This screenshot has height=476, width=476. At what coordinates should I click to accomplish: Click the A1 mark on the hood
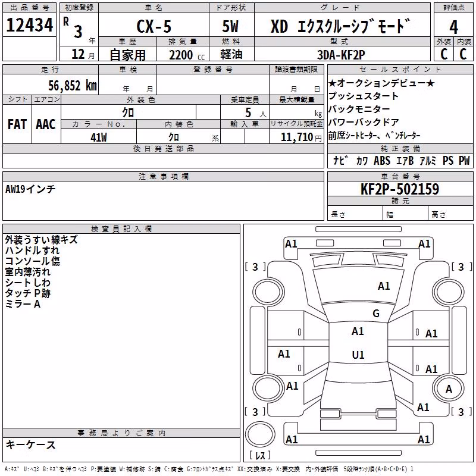(384, 286)
